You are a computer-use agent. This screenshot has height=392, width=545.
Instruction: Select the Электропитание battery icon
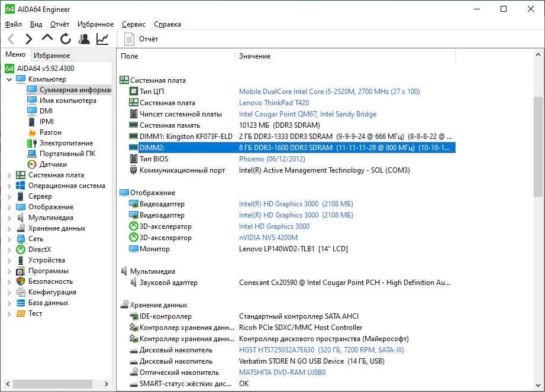click(32, 143)
